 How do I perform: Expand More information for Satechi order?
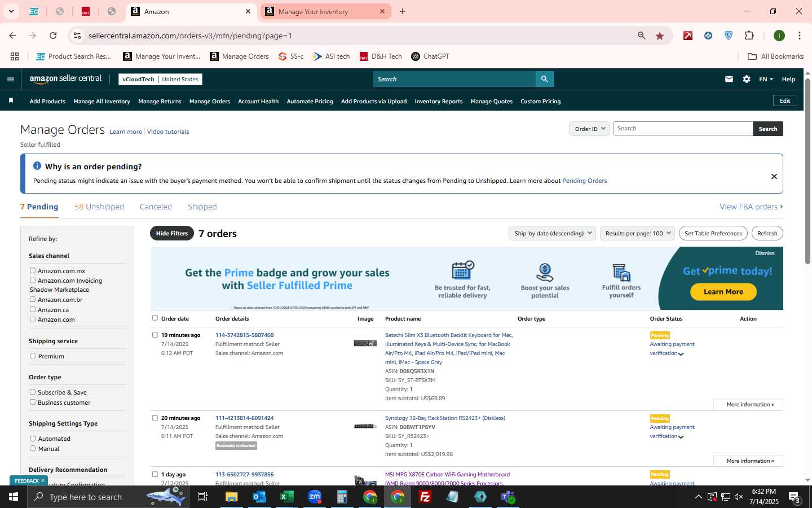tap(748, 405)
